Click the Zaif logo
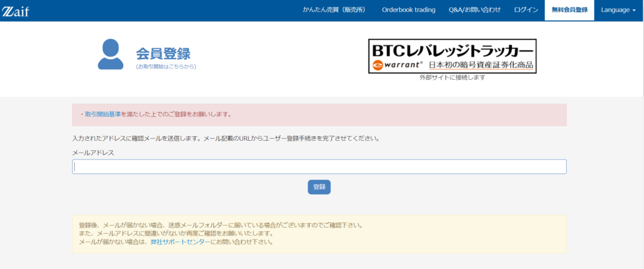Screen dimensions: 644x269 tap(16, 11)
